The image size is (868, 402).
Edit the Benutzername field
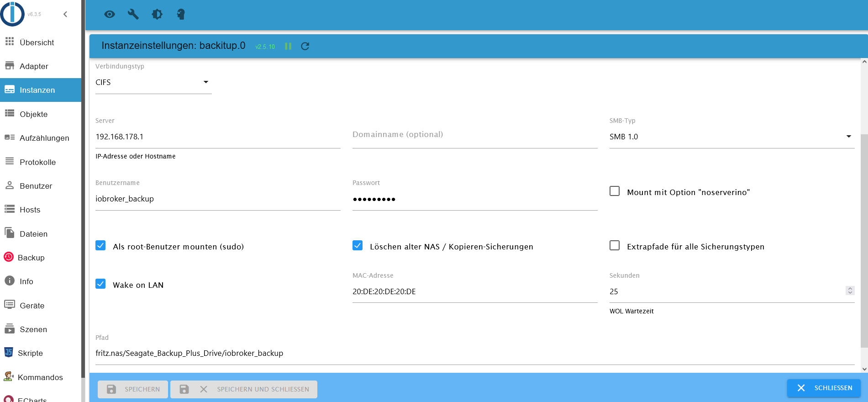(x=218, y=199)
